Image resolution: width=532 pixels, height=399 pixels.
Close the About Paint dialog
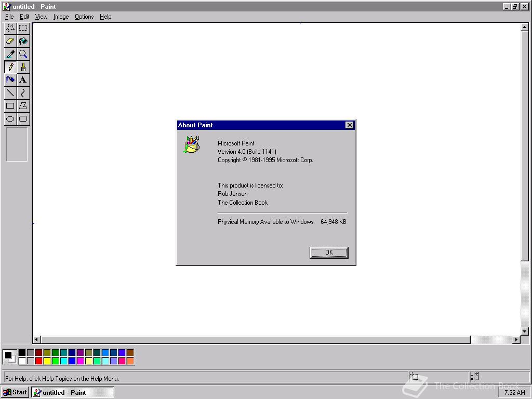click(349, 125)
